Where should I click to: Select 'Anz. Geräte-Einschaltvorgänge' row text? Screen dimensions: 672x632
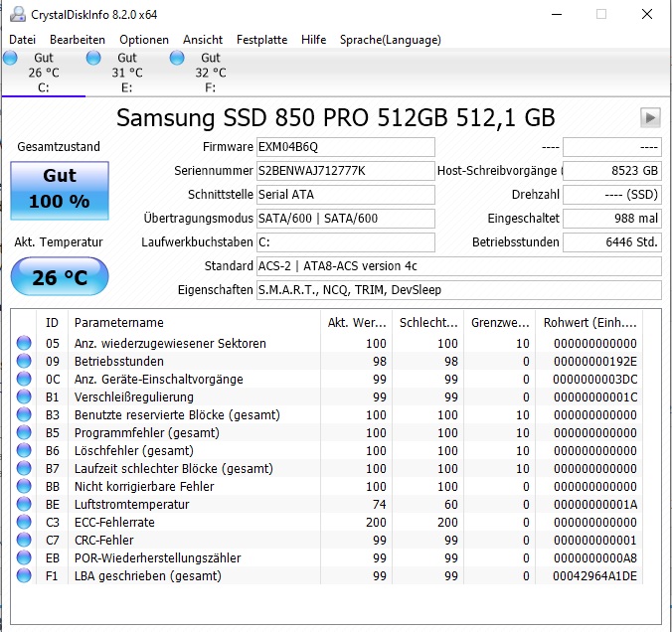(x=159, y=380)
